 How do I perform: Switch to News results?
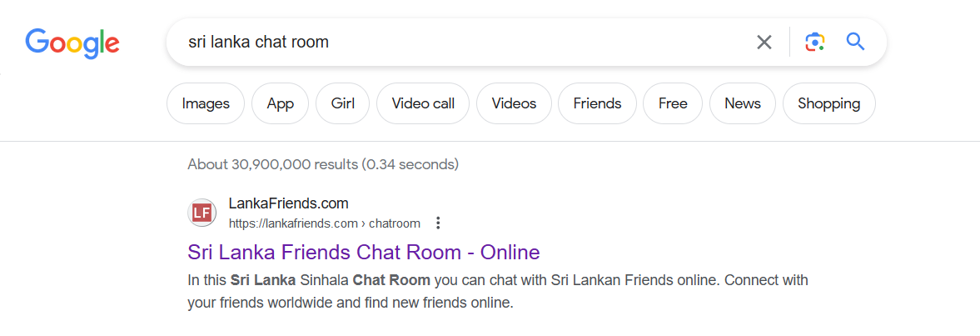click(743, 103)
